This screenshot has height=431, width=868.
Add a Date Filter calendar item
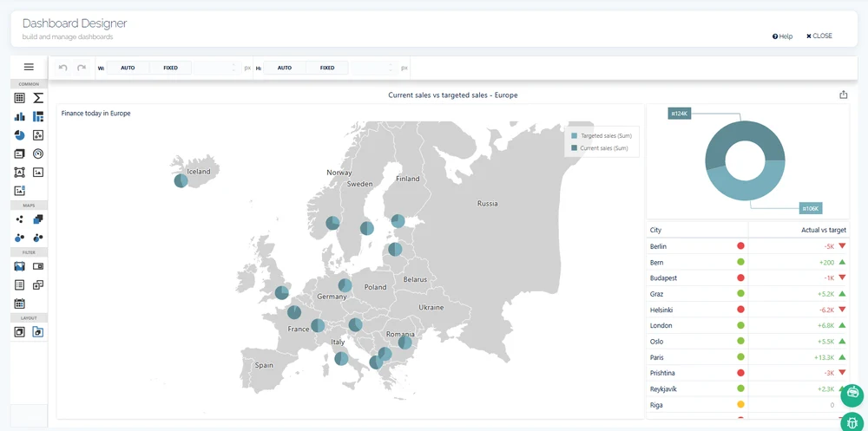(19, 304)
